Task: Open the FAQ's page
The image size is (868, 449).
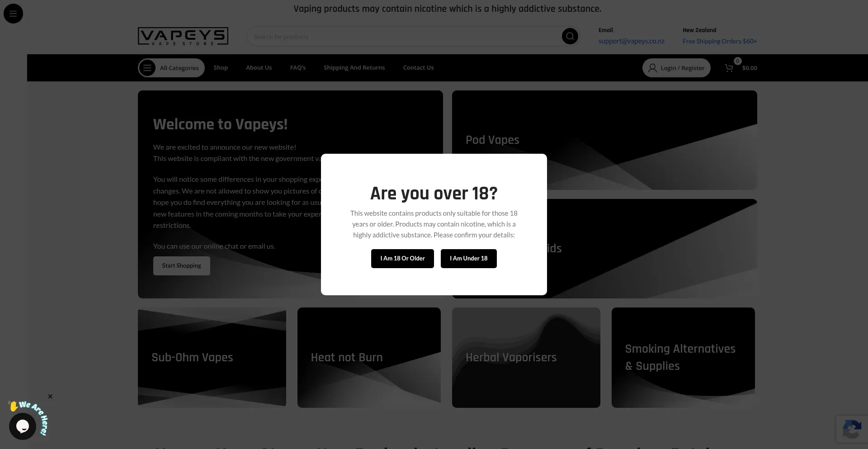Action: pyautogui.click(x=298, y=68)
